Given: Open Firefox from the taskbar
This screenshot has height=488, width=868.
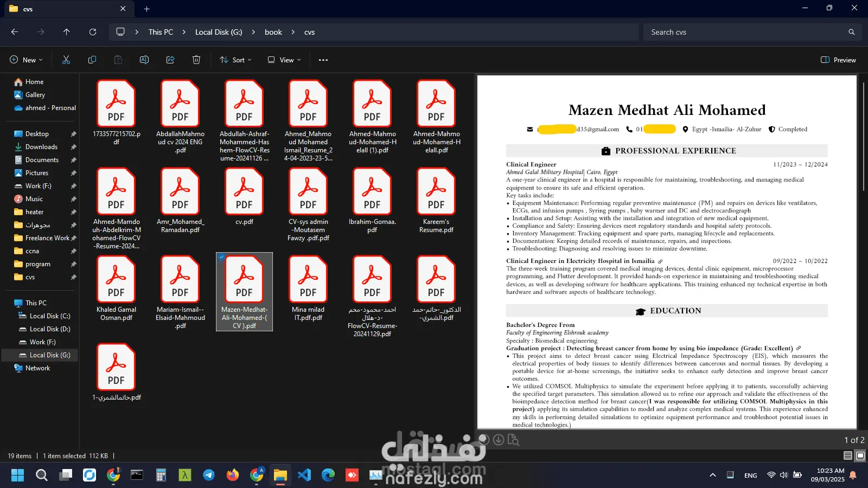Looking at the screenshot, I should point(233,475).
